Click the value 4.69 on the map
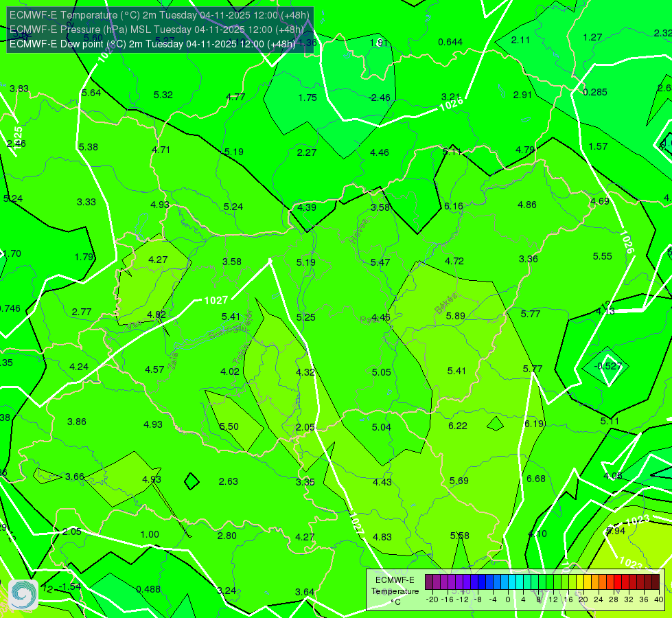 pyautogui.click(x=599, y=201)
